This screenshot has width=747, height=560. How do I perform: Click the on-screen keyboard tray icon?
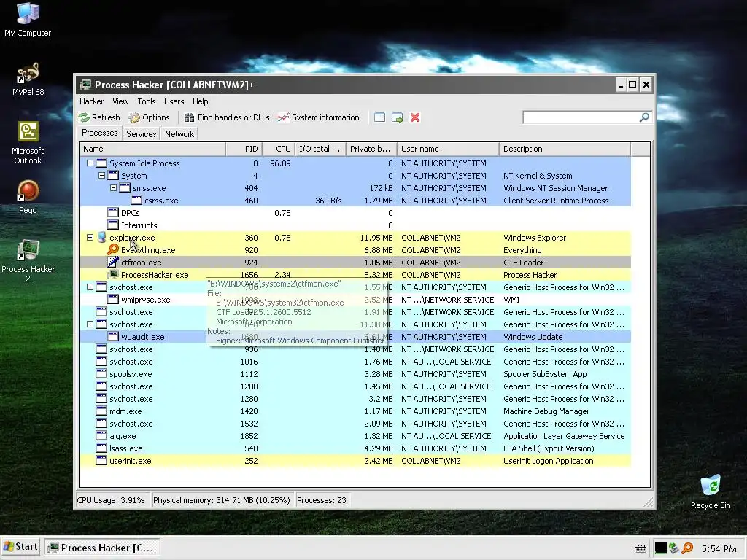[x=640, y=549]
